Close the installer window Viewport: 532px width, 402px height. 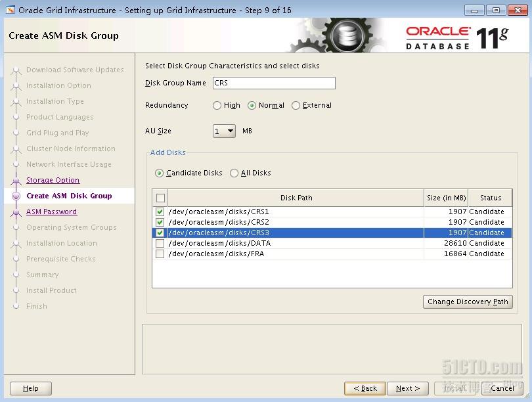518,11
